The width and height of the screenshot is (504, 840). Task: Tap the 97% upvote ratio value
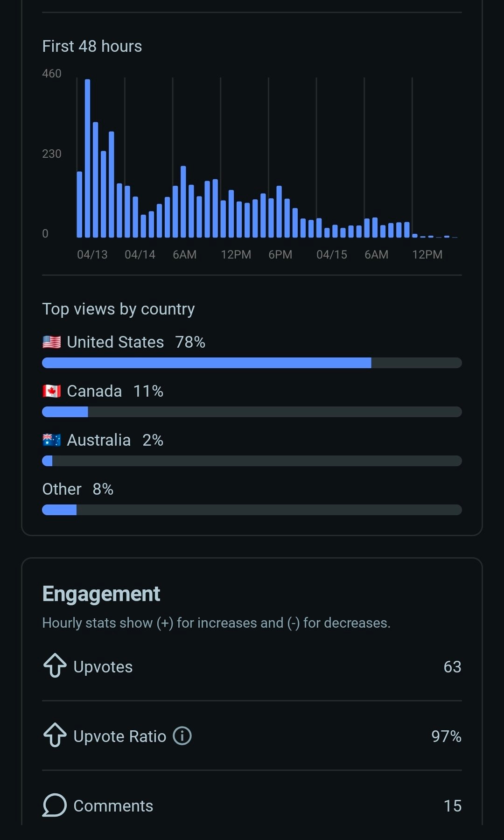point(446,736)
